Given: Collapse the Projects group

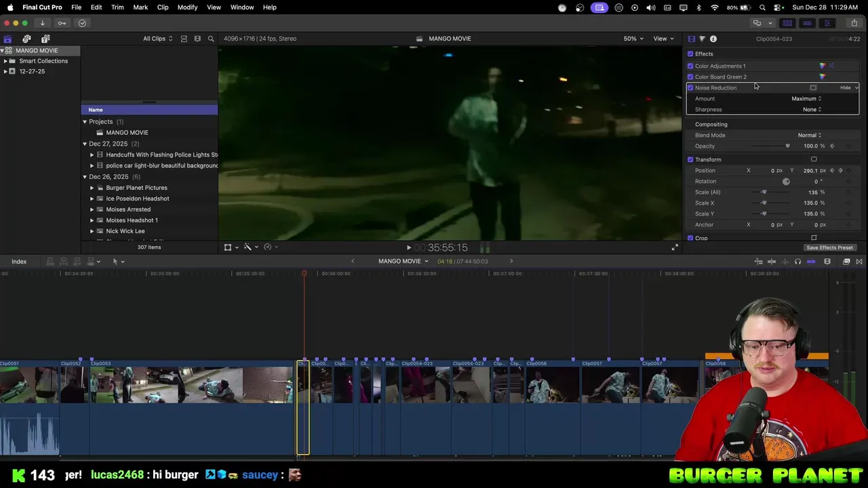Looking at the screenshot, I should (x=85, y=122).
